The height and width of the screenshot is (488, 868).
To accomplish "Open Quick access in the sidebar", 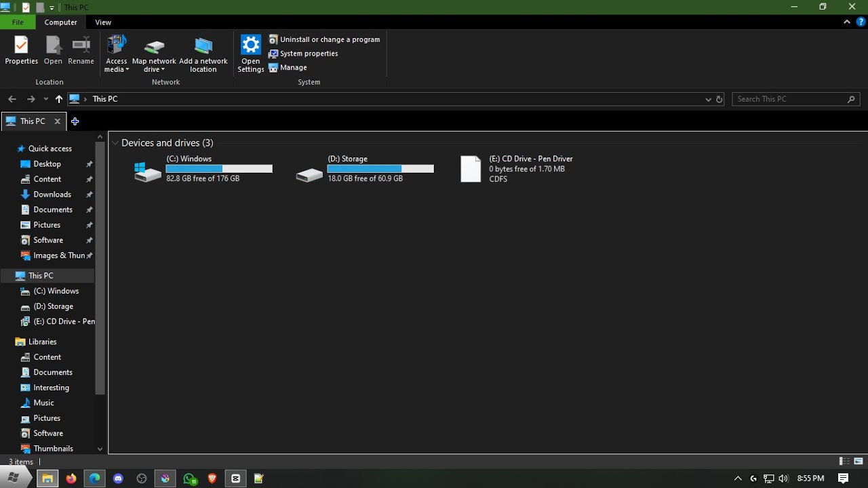I will tap(50, 148).
